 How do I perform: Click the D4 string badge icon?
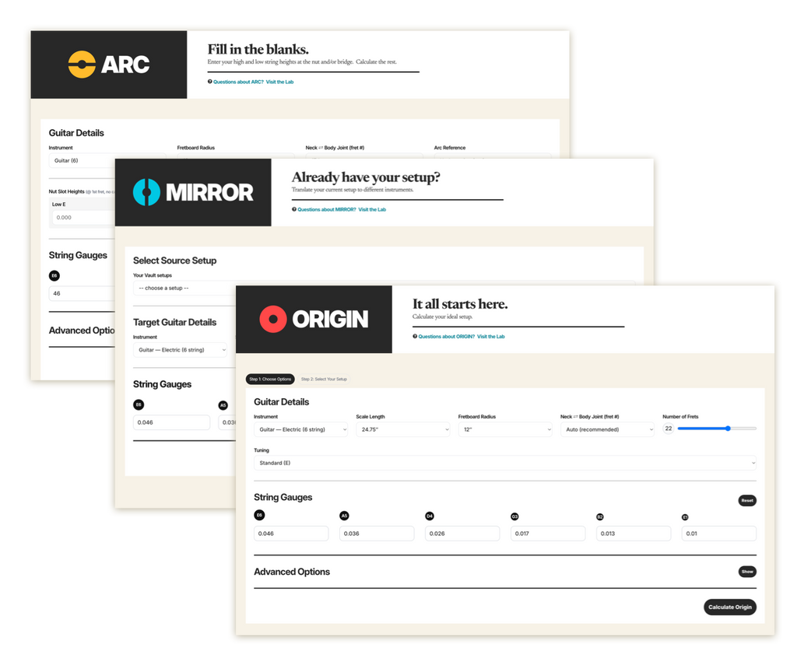coord(430,516)
